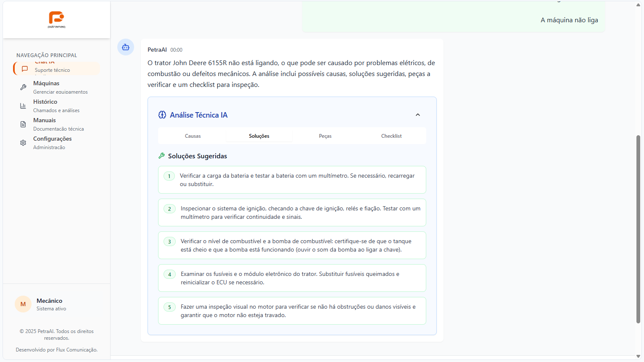The image size is (644, 362).
Task: Click the Mecânico user avatar M
Action: click(x=23, y=304)
